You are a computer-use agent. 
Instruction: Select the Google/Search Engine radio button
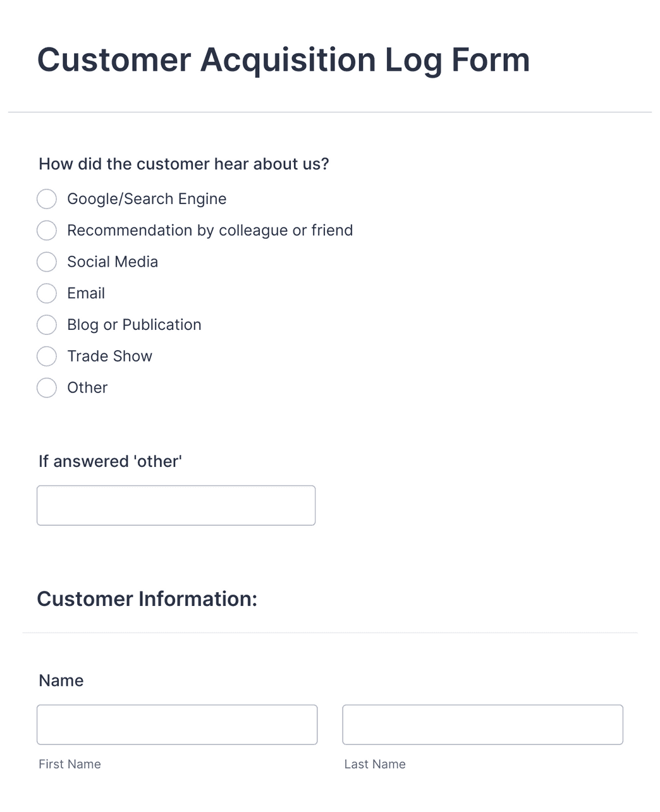[x=47, y=198]
